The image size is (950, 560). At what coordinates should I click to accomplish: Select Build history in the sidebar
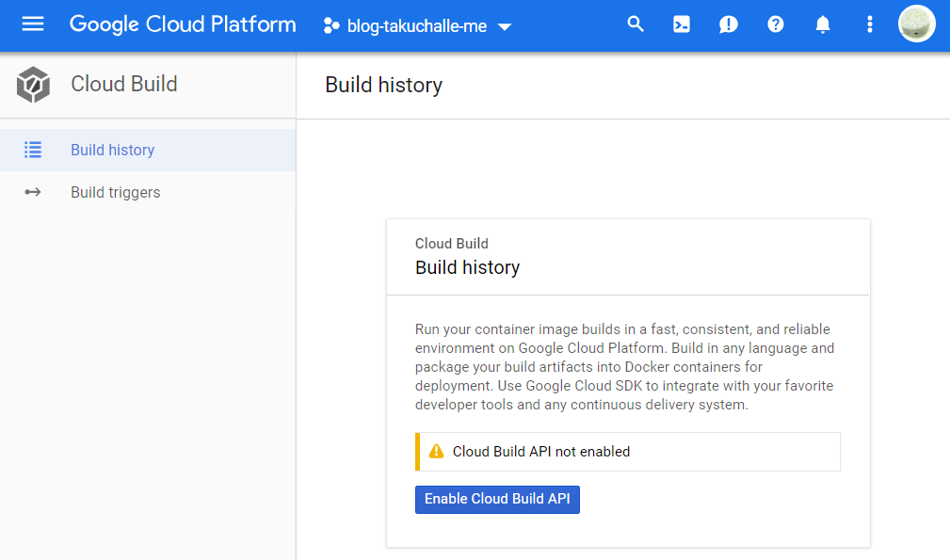(148, 150)
